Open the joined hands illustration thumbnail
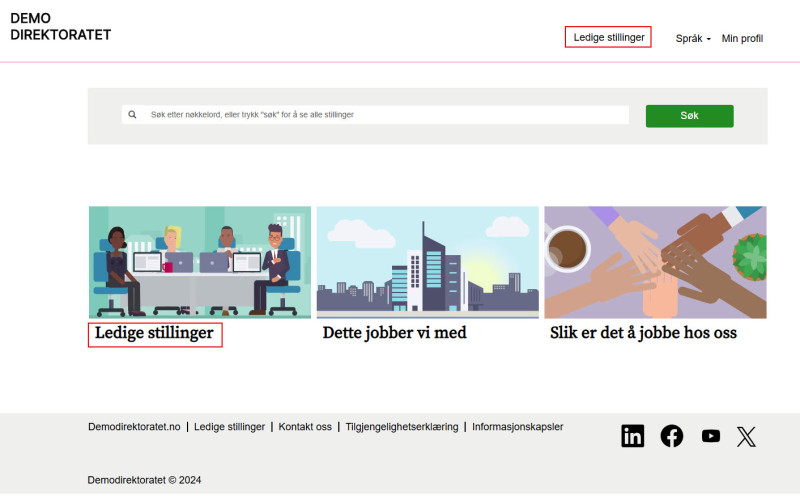This screenshot has height=496, width=800. coord(655,262)
